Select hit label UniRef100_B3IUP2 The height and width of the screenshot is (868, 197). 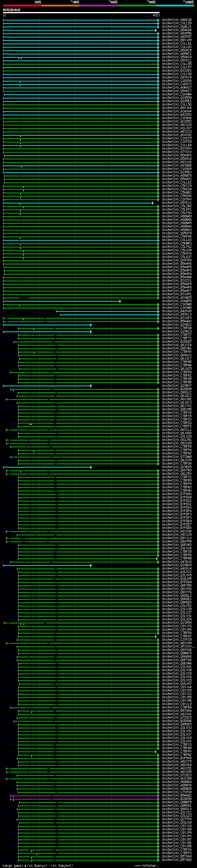point(176,71)
